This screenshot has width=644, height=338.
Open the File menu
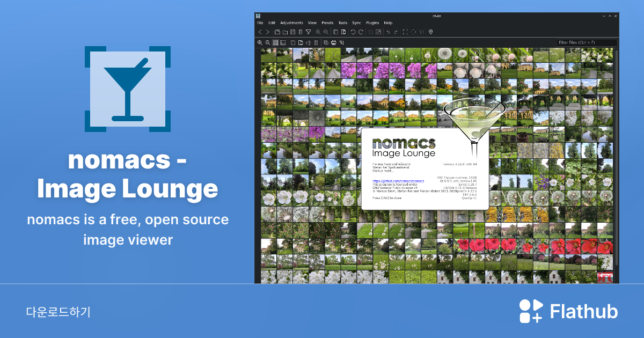coord(260,23)
